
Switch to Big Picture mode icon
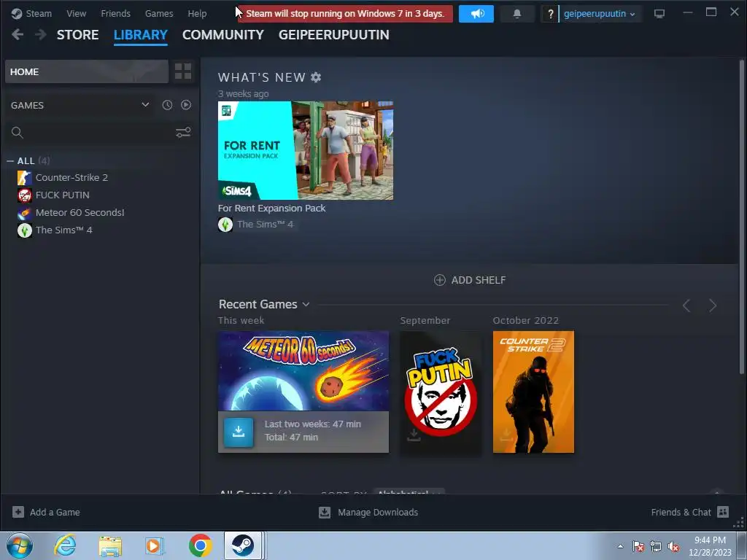coord(659,14)
